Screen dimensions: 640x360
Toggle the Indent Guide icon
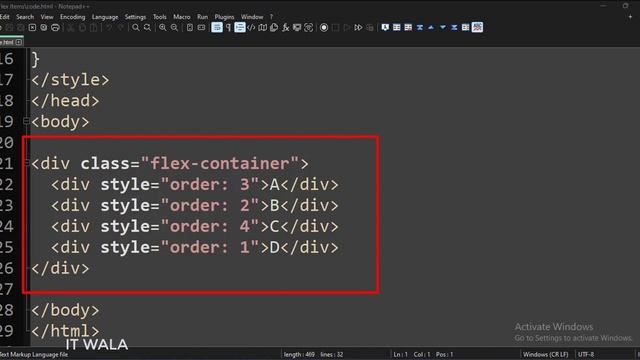[240, 27]
